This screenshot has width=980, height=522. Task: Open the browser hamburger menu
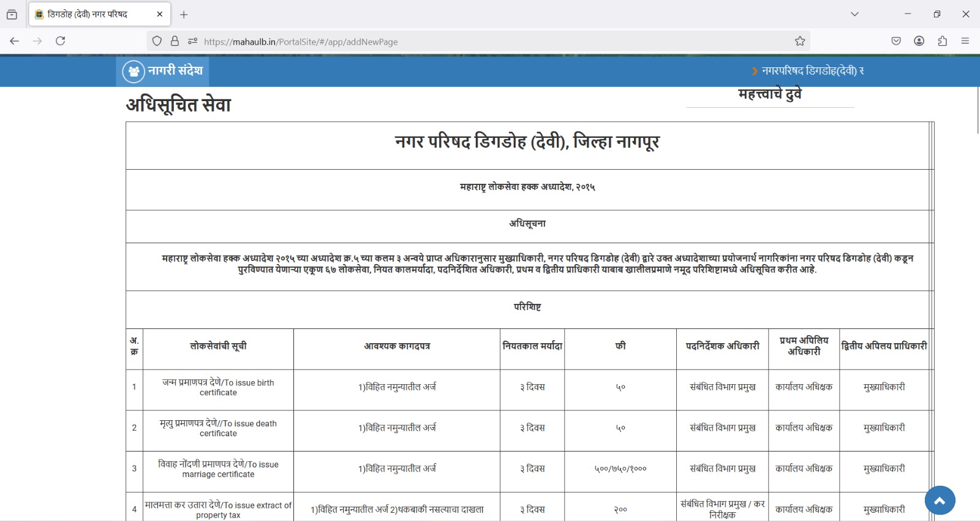(x=965, y=41)
